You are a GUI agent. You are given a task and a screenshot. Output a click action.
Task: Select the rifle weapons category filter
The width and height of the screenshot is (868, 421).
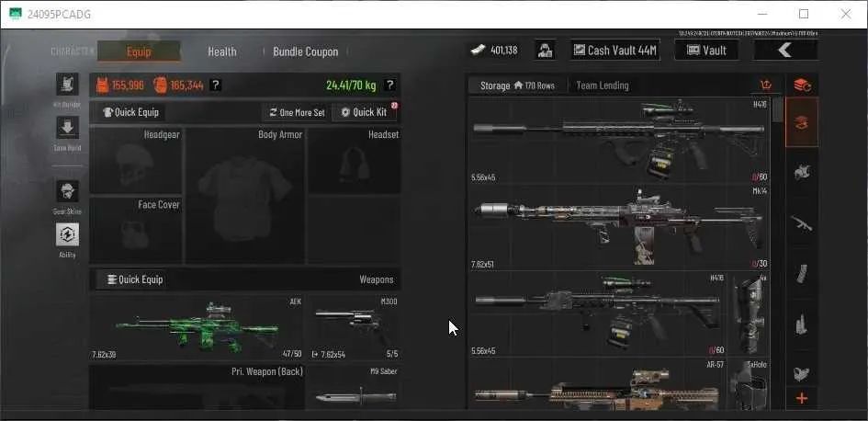802,223
